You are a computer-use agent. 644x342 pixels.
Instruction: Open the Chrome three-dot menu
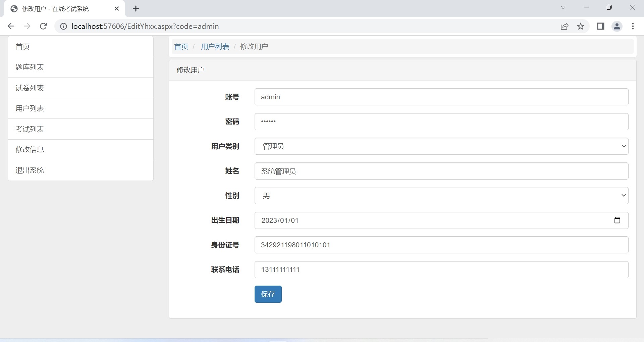(x=633, y=26)
